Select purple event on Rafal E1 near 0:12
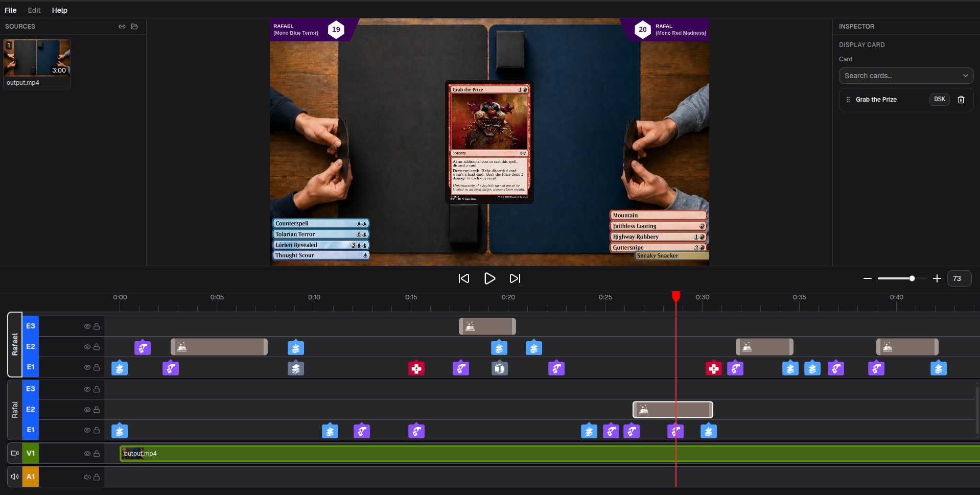Viewport: 980px width, 495px height. [x=362, y=431]
